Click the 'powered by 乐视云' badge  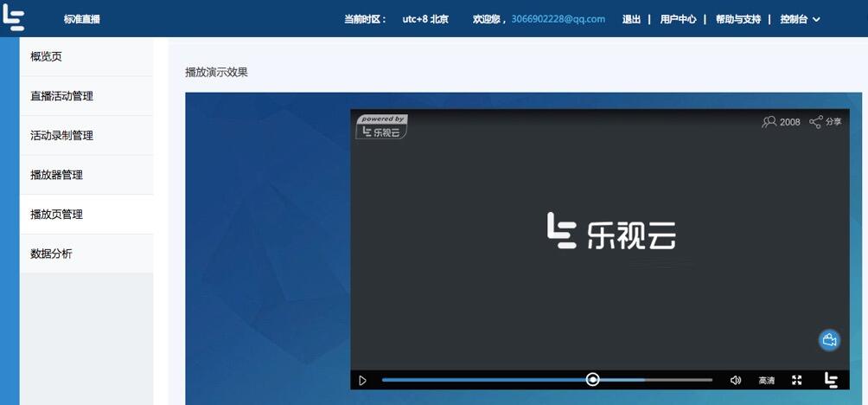tap(382, 127)
